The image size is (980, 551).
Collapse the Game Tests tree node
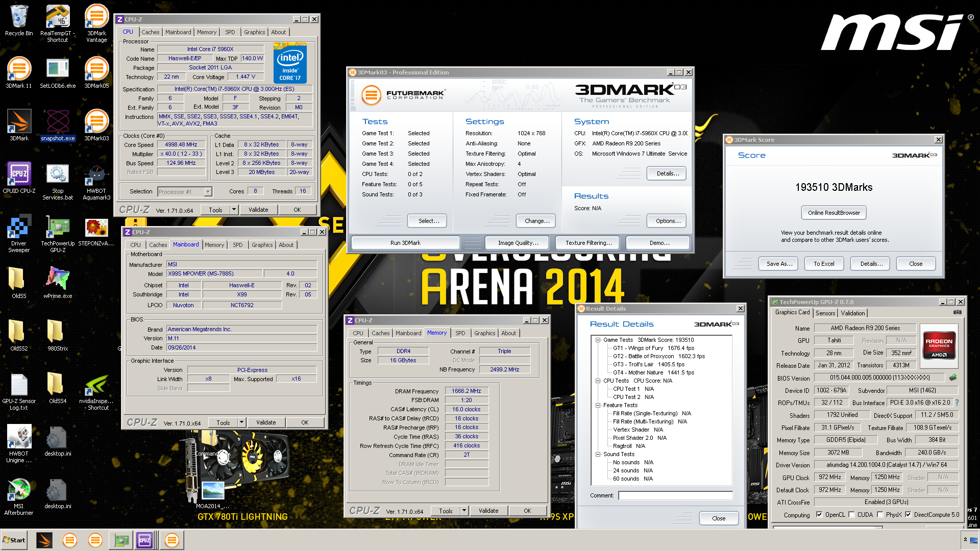pyautogui.click(x=598, y=340)
